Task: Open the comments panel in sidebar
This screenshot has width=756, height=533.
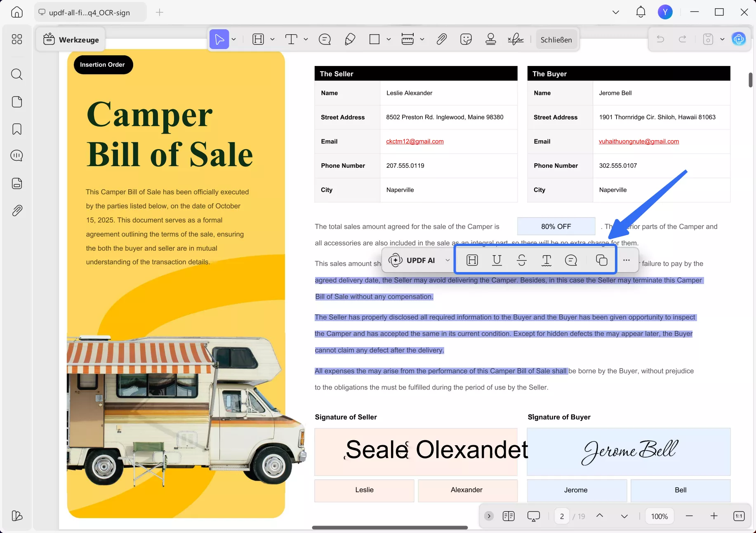Action: [x=17, y=156]
